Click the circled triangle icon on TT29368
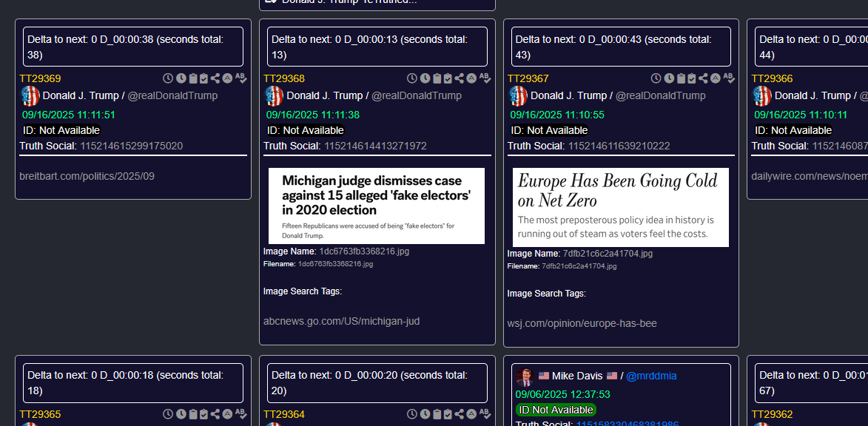This screenshot has height=426, width=868. coord(471,78)
